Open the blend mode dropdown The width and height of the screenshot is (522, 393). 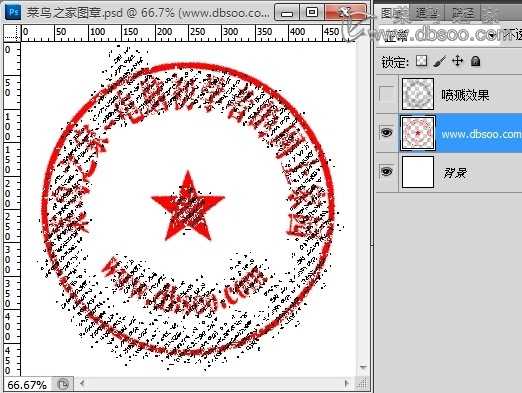coord(440,35)
